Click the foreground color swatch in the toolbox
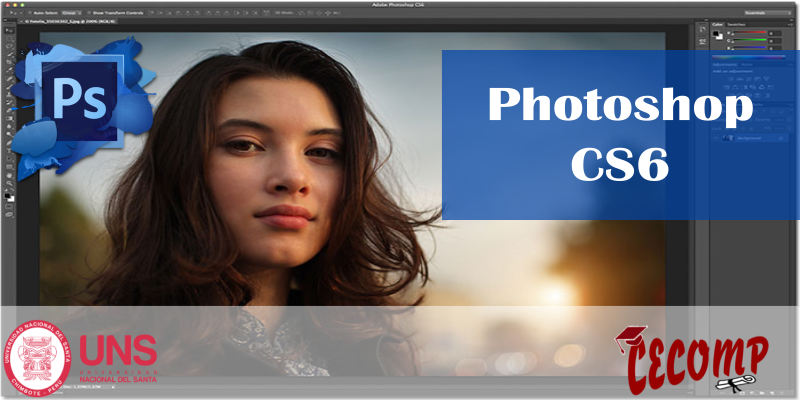Image resolution: width=800 pixels, height=400 pixels. click(8, 194)
